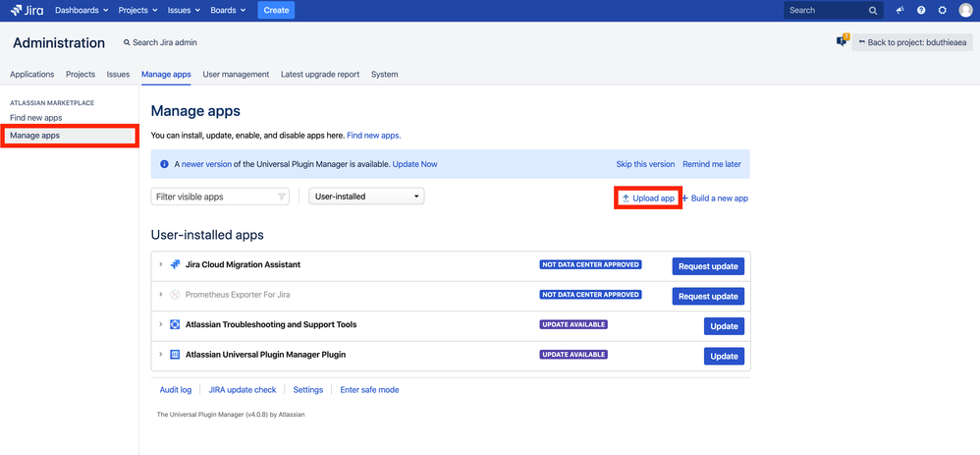
Task: Open the help question mark icon
Action: (x=921, y=11)
